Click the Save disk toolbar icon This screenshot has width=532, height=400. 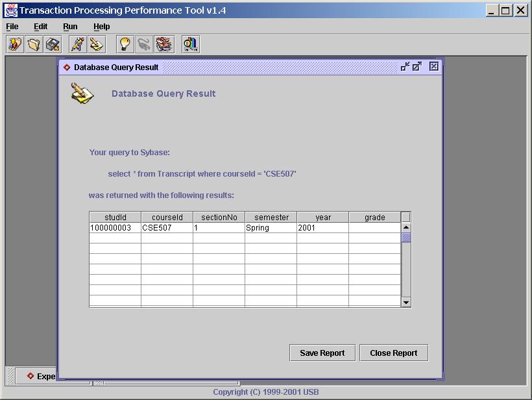(53, 44)
